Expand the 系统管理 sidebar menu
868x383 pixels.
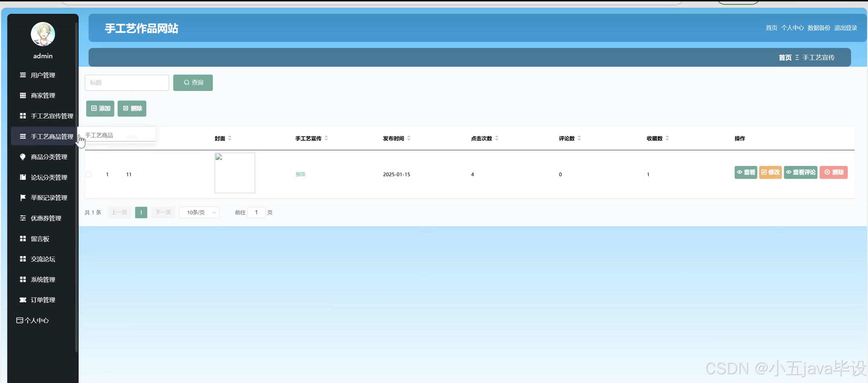43,279
